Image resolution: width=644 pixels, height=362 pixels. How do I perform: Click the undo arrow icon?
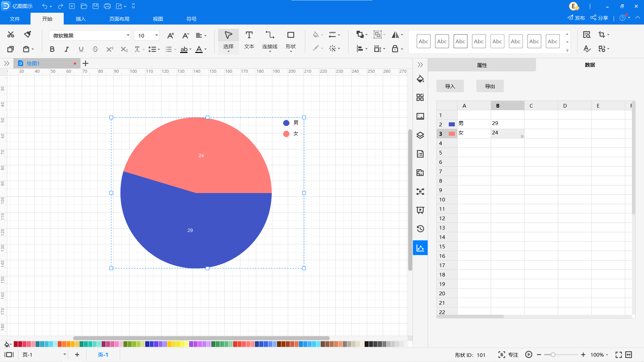point(45,6)
